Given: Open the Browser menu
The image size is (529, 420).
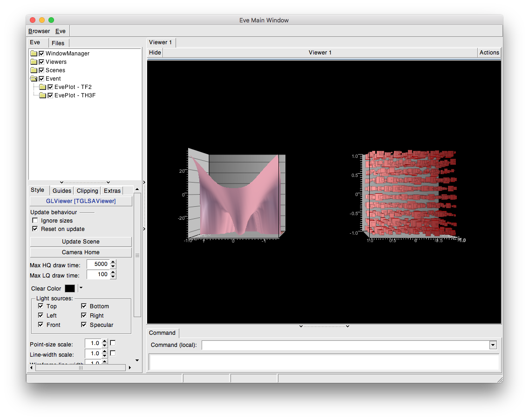Looking at the screenshot, I should [x=39, y=31].
